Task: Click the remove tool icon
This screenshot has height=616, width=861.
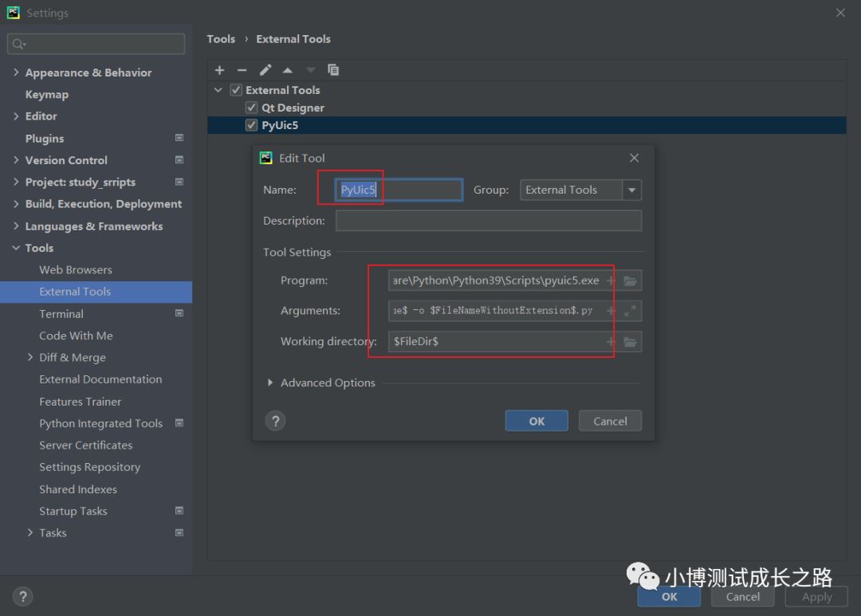Action: pyautogui.click(x=242, y=70)
